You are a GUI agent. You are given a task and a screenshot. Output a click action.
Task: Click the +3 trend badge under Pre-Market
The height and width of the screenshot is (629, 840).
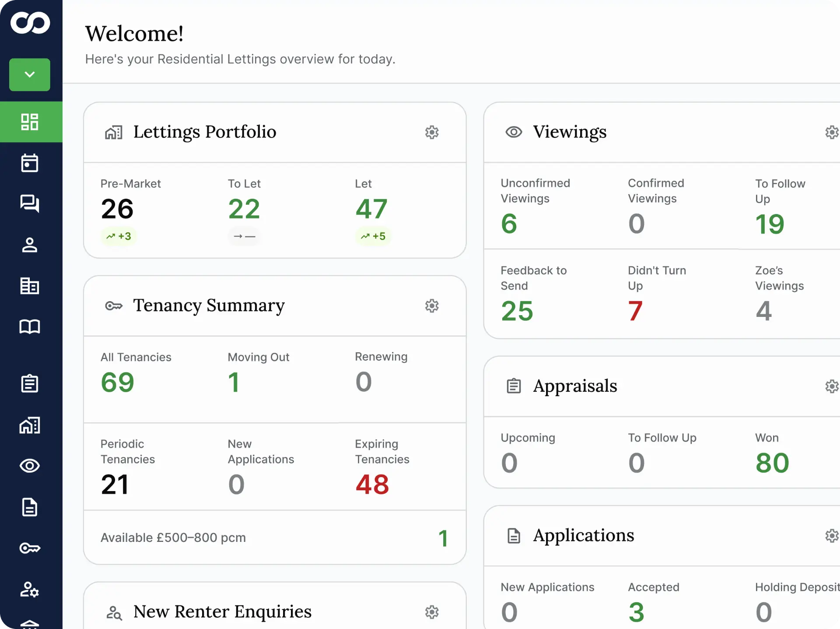pos(119,236)
